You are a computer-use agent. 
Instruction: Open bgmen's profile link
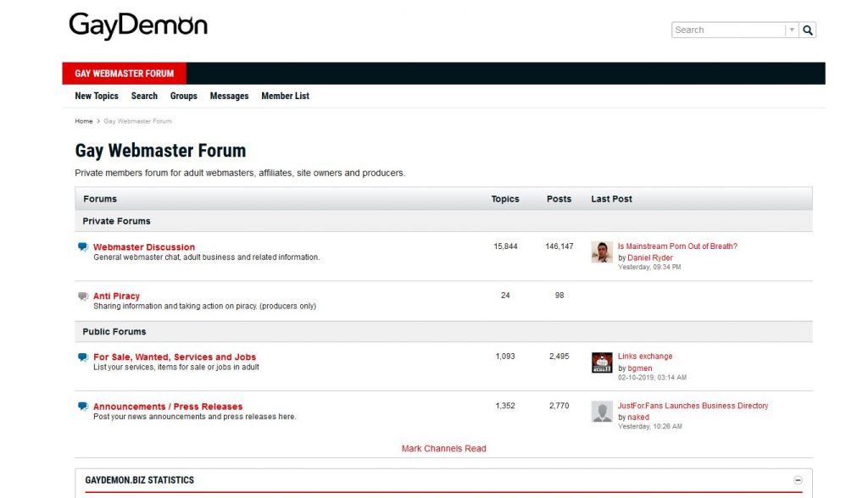[639, 368]
